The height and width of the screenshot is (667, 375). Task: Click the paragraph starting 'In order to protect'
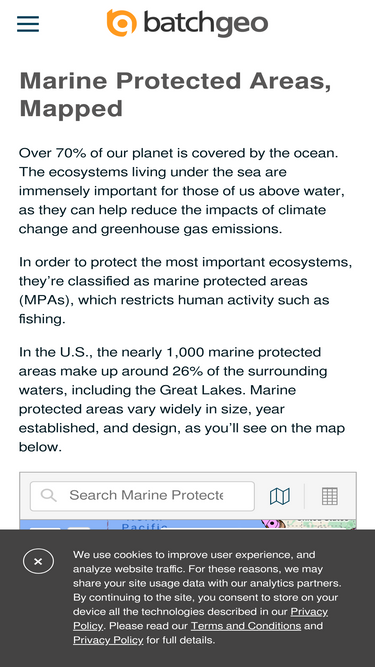[x=185, y=290]
